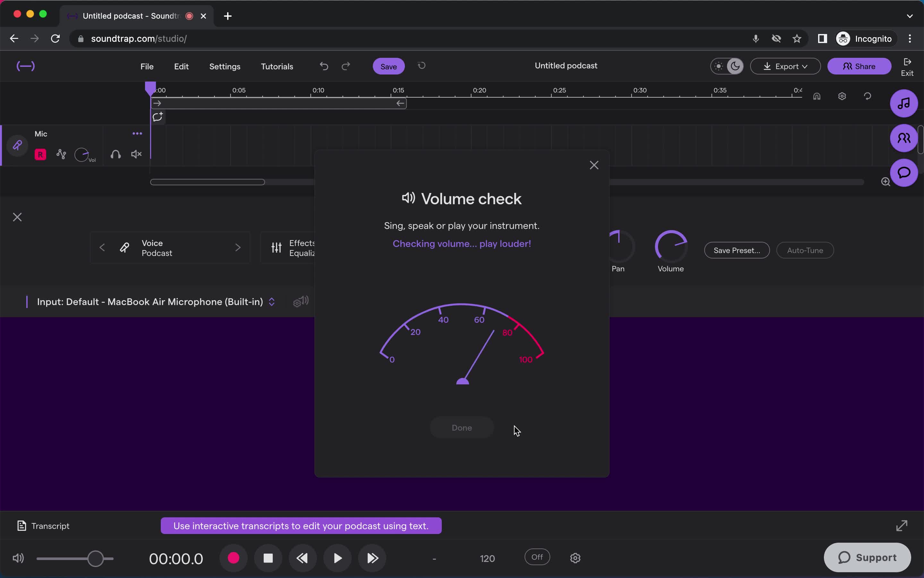This screenshot has width=924, height=578.
Task: Open the Effects Equalizer mixer icon
Action: 277,248
